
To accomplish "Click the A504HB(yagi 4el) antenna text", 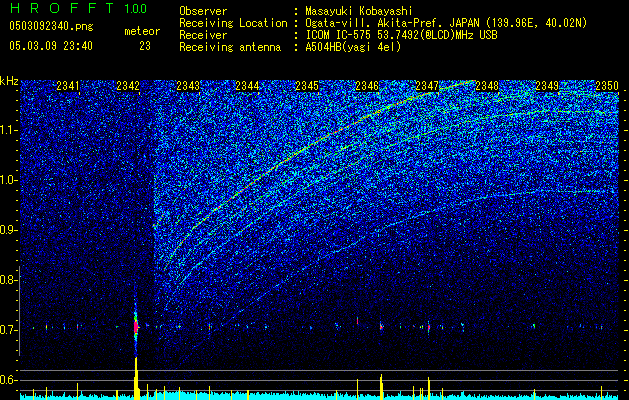I will (x=353, y=47).
